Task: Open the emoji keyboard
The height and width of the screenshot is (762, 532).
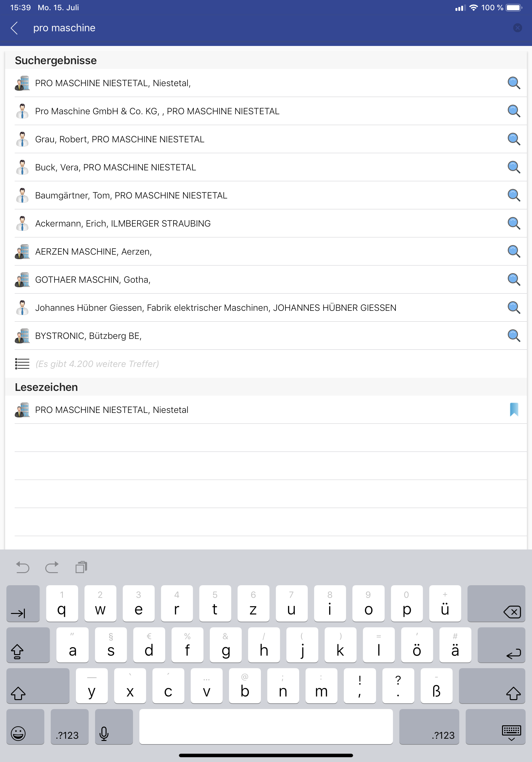Action: [25, 727]
